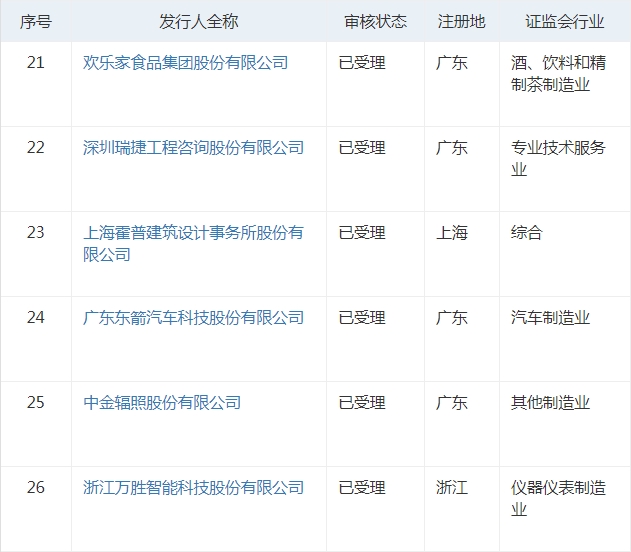Open 深圳瑞捷工程咨询股份有限公司 link
631x552 pixels.
click(x=194, y=148)
